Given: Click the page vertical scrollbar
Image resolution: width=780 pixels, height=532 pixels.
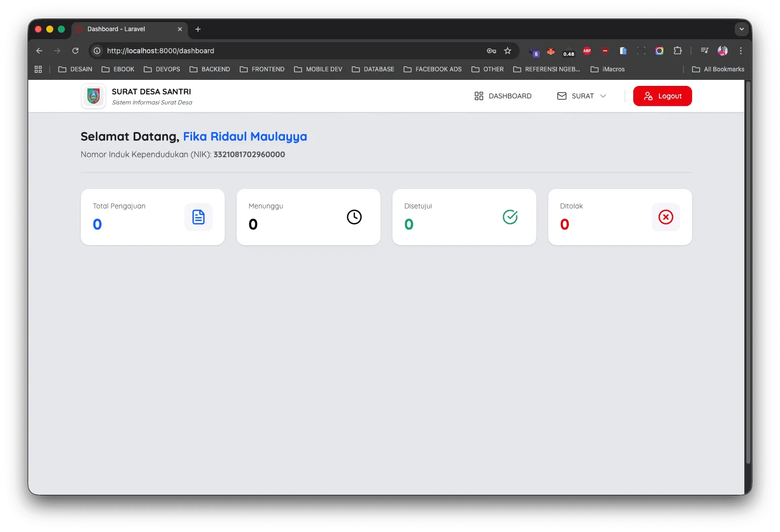Looking at the screenshot, I should point(748,271).
